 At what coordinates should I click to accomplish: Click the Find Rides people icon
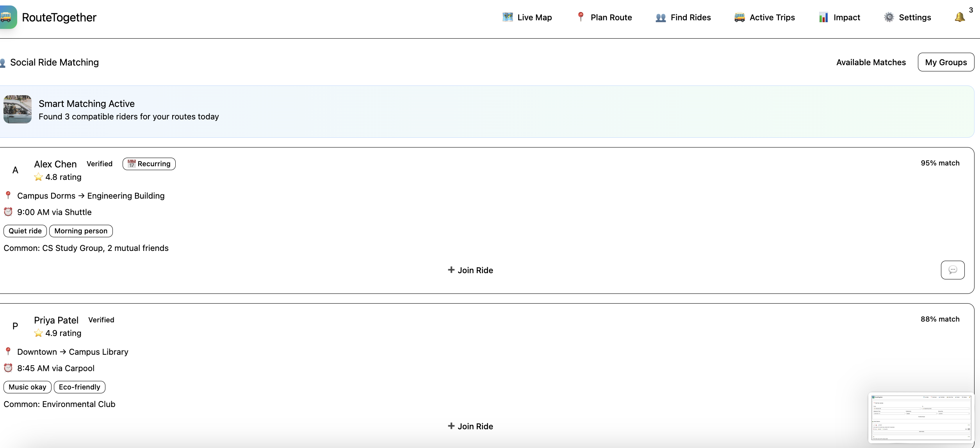click(x=661, y=18)
